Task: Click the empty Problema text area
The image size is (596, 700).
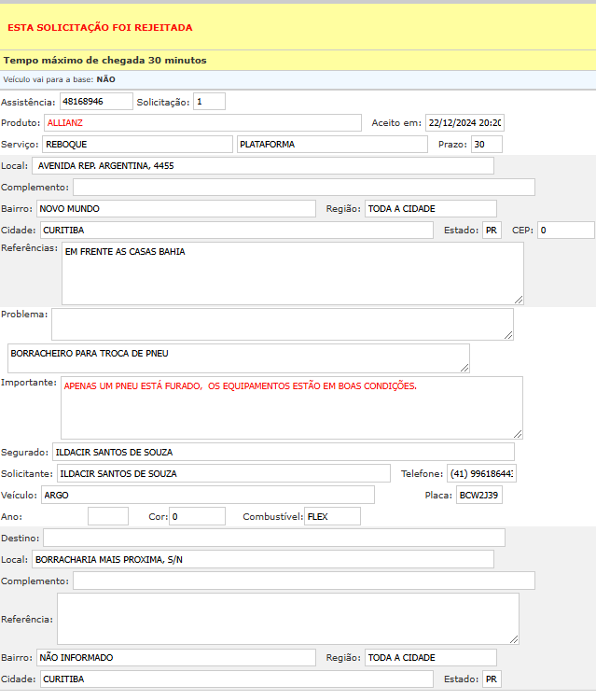Action: (282, 324)
